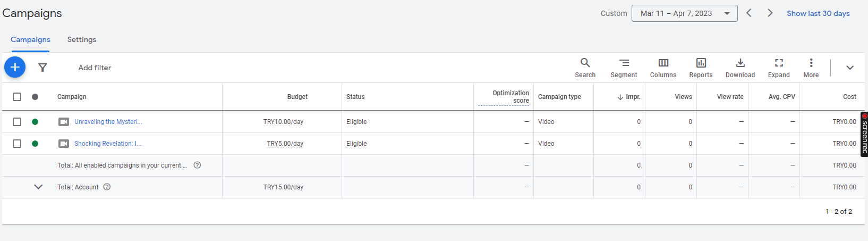The width and height of the screenshot is (868, 241).
Task: Open the Search tool in the toolbar
Action: (585, 68)
